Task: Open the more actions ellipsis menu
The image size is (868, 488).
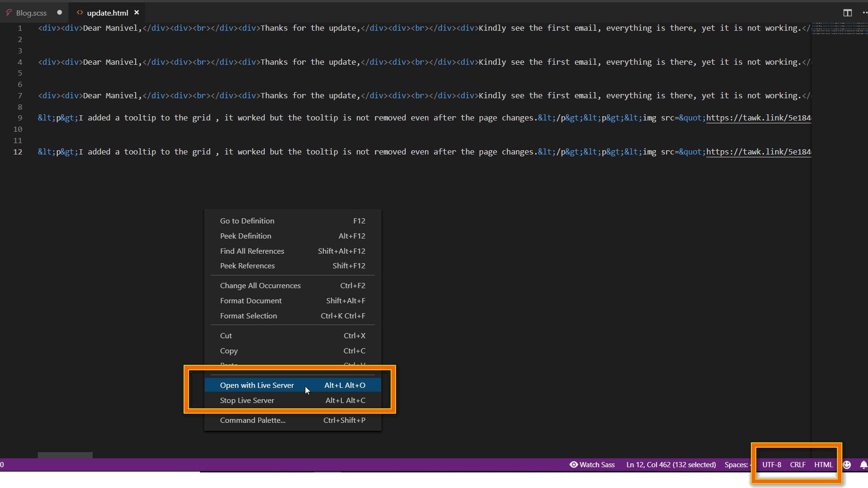Action: tap(864, 13)
